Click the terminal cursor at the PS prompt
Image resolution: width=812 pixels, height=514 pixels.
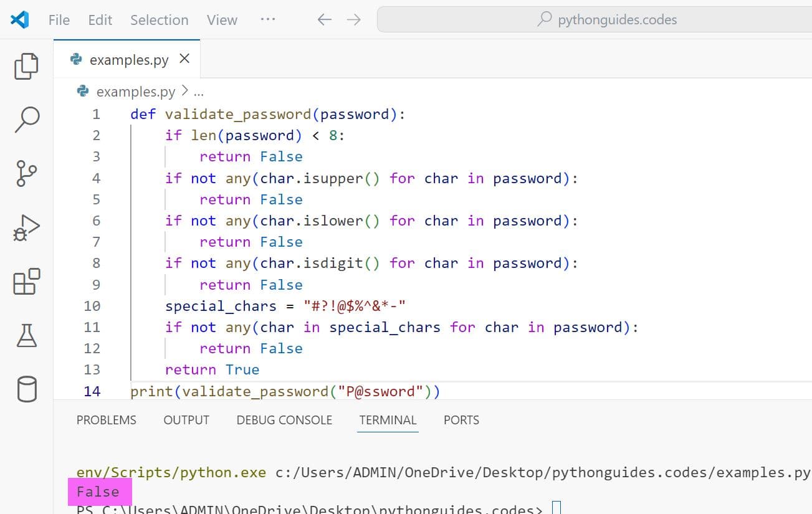(557, 508)
